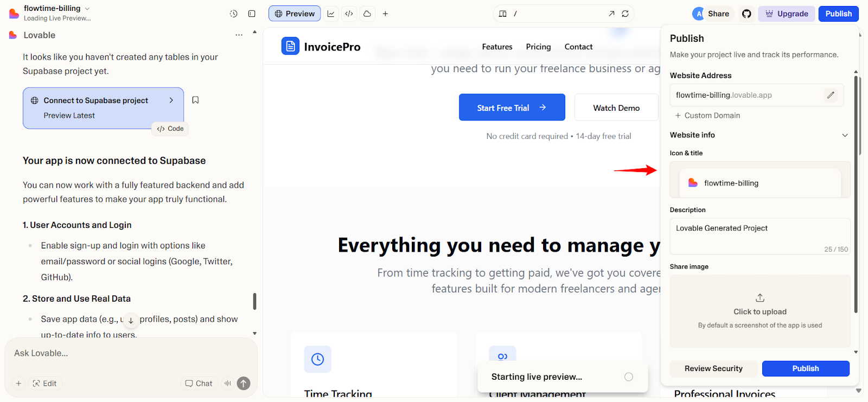
Task: Open preview in new tab arrow
Action: click(611, 14)
